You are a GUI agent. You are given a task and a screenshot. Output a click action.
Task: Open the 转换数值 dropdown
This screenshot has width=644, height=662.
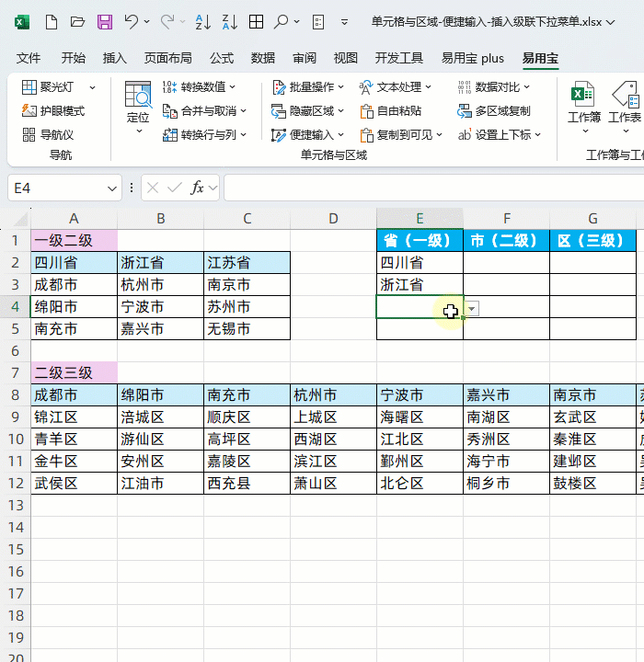199,87
